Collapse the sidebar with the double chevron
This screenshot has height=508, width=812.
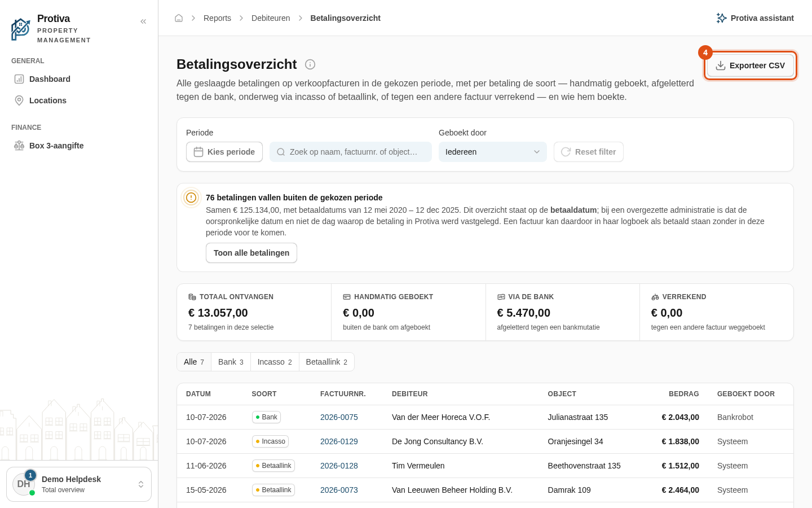143,21
